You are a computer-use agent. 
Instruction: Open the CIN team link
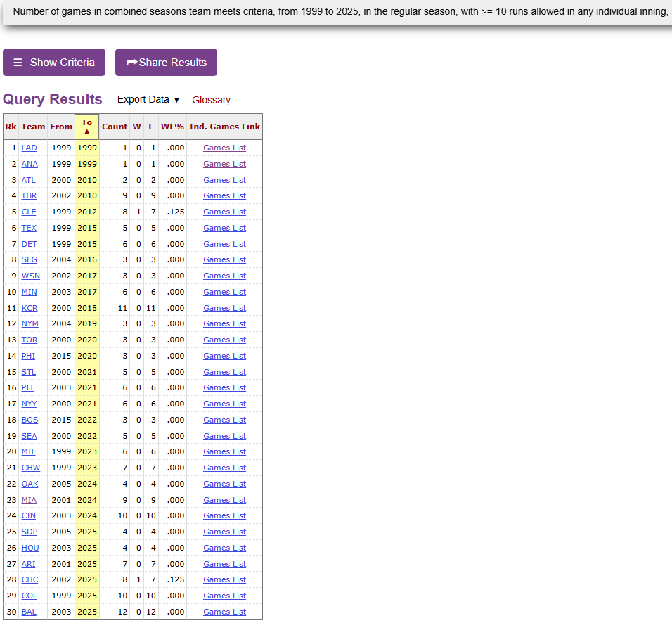[x=29, y=515]
